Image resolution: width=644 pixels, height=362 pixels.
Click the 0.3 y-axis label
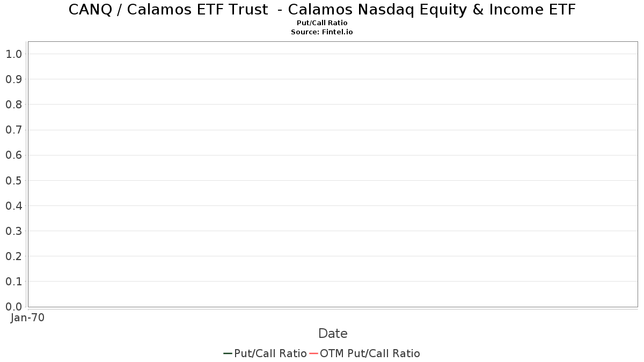pyautogui.click(x=14, y=231)
